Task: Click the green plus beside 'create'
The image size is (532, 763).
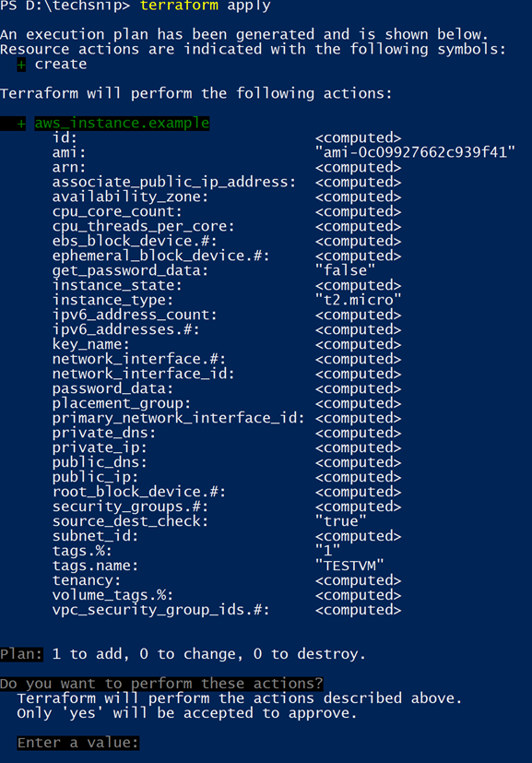Action: pos(21,65)
